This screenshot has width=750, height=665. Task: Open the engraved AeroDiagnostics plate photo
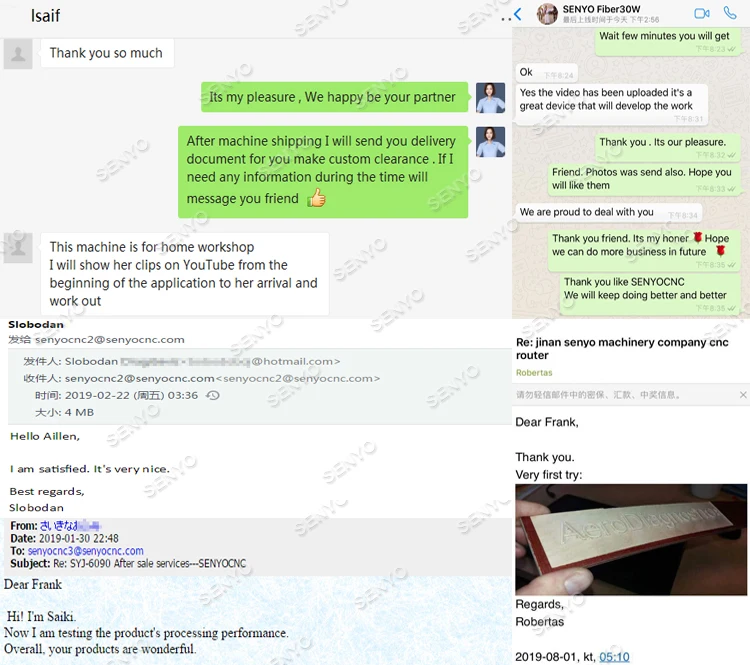pos(631,540)
